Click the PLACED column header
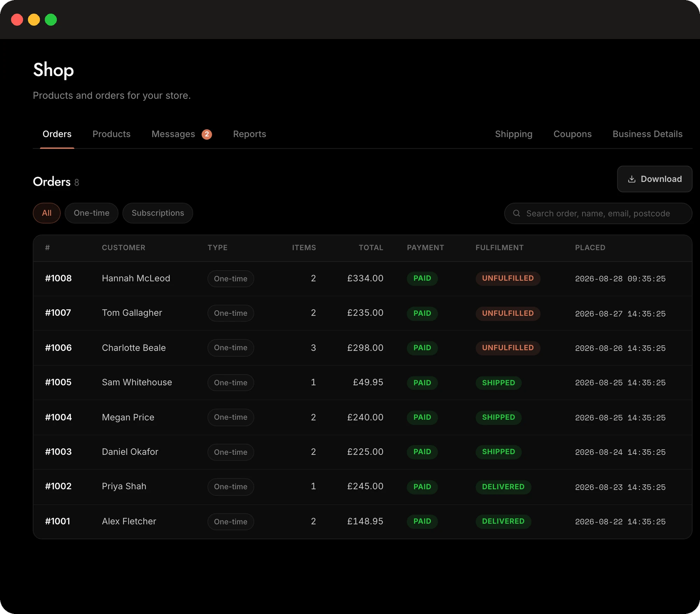This screenshot has height=614, width=700. coord(590,248)
